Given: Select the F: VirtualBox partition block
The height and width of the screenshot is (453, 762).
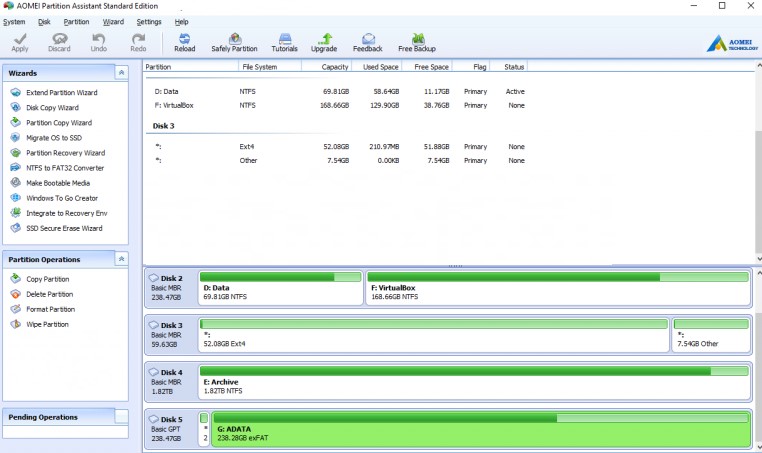Looking at the screenshot, I should pyautogui.click(x=558, y=288).
